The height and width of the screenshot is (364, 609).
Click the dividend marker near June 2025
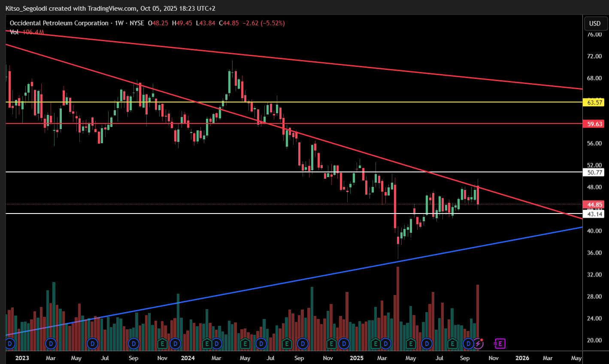coord(427,343)
